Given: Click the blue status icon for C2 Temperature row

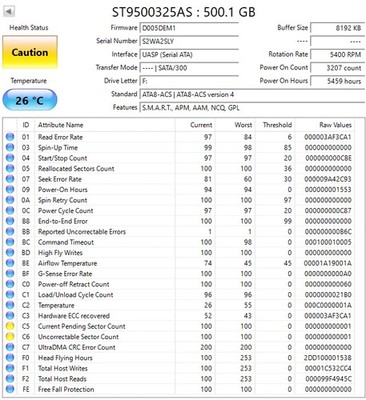Looking at the screenshot, I should coord(10,305).
